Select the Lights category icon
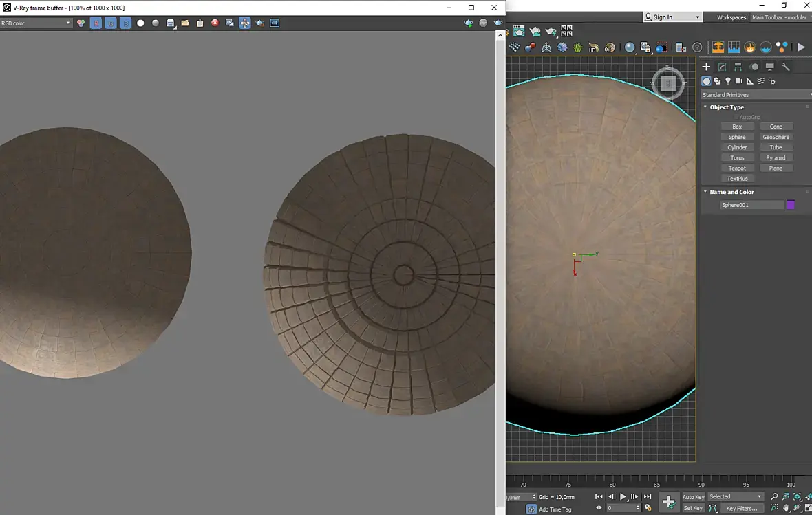 [x=727, y=81]
